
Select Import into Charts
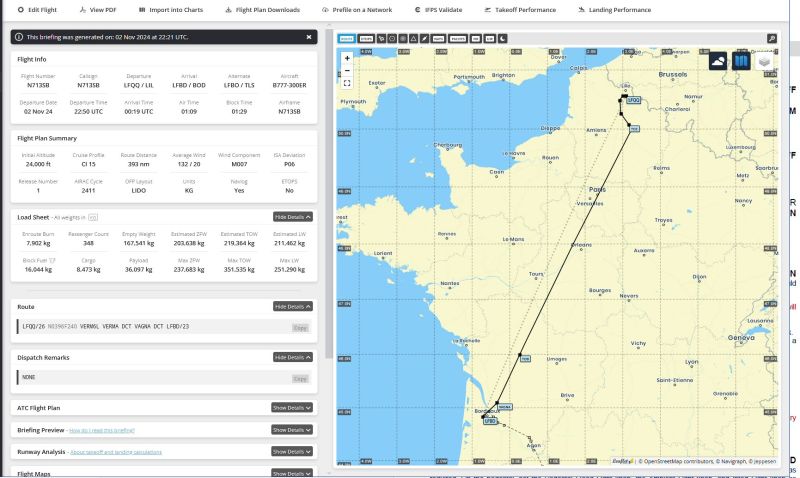pyautogui.click(x=171, y=10)
